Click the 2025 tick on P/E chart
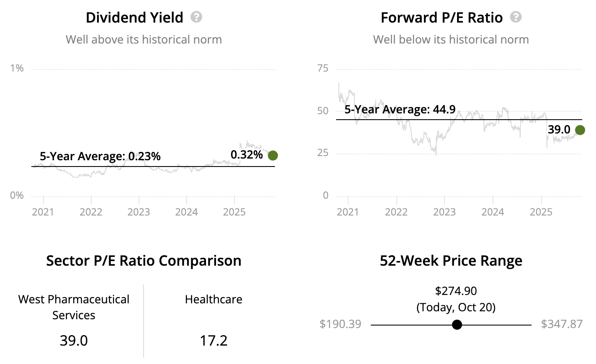 [x=541, y=212]
